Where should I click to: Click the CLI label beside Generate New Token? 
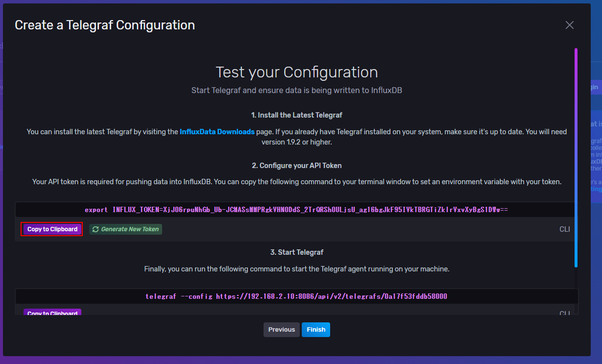pyautogui.click(x=565, y=229)
